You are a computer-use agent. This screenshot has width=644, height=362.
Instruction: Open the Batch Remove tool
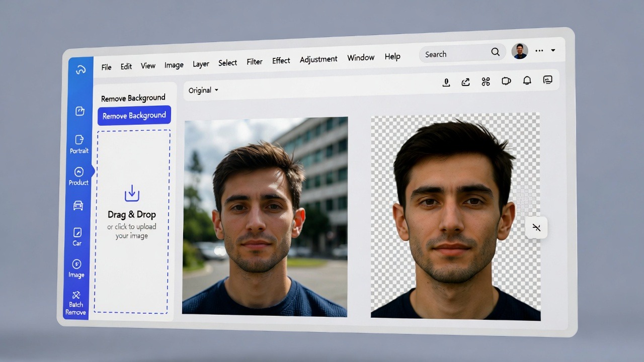pyautogui.click(x=76, y=303)
